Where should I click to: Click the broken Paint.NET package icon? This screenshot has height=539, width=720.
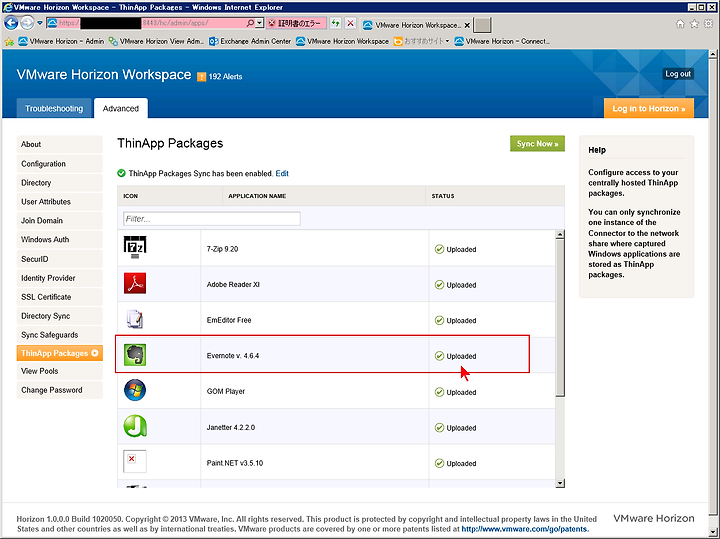tap(135, 461)
